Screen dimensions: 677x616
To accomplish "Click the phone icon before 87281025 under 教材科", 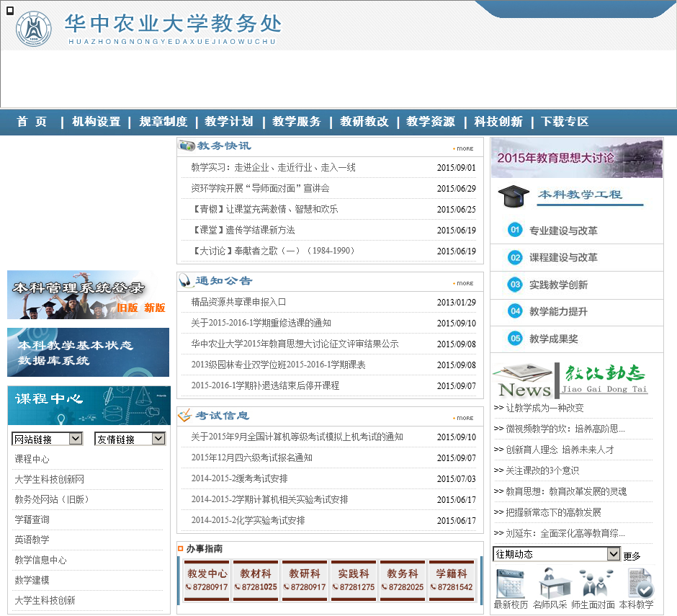I will pyautogui.click(x=237, y=586).
